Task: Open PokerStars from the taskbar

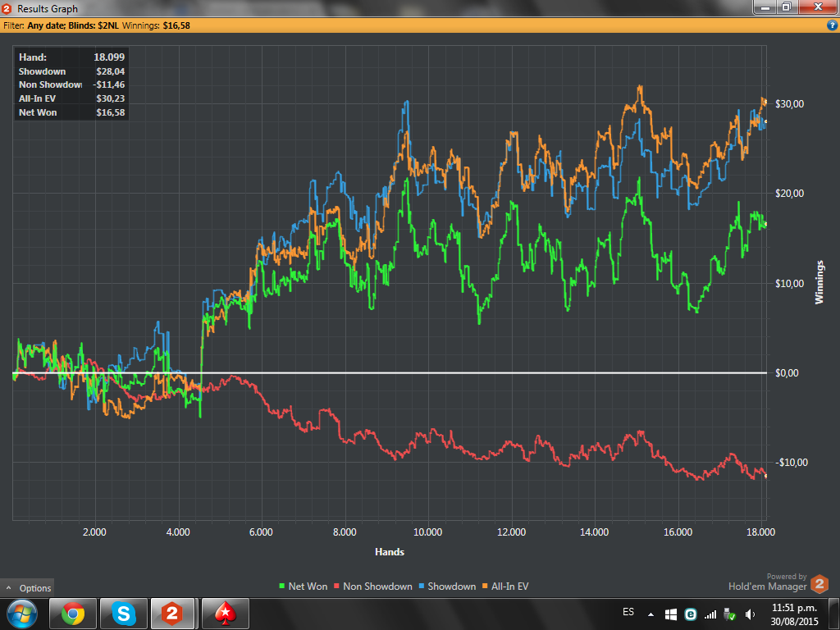Action: click(226, 614)
